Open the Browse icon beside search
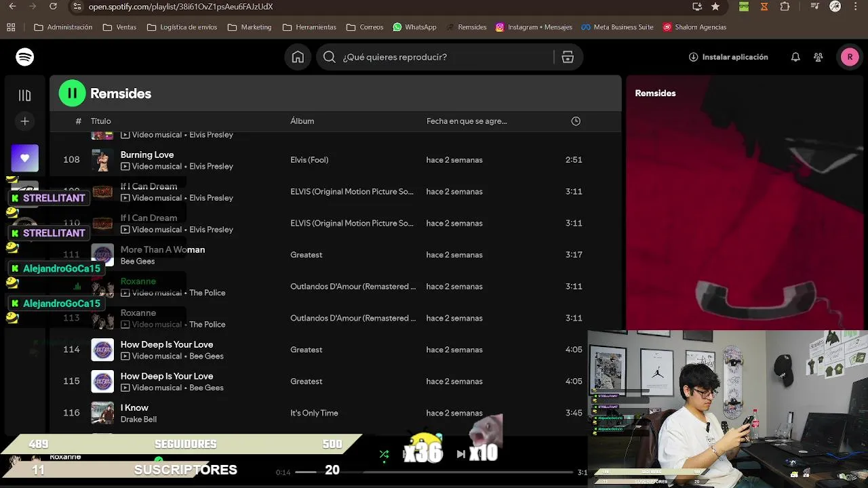Image resolution: width=868 pixels, height=488 pixels. point(568,57)
